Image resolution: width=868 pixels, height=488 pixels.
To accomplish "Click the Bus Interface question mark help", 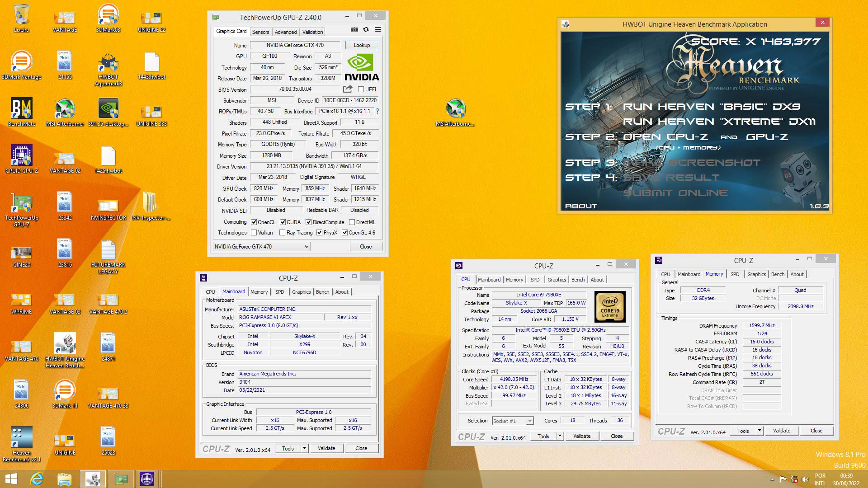I will (377, 111).
